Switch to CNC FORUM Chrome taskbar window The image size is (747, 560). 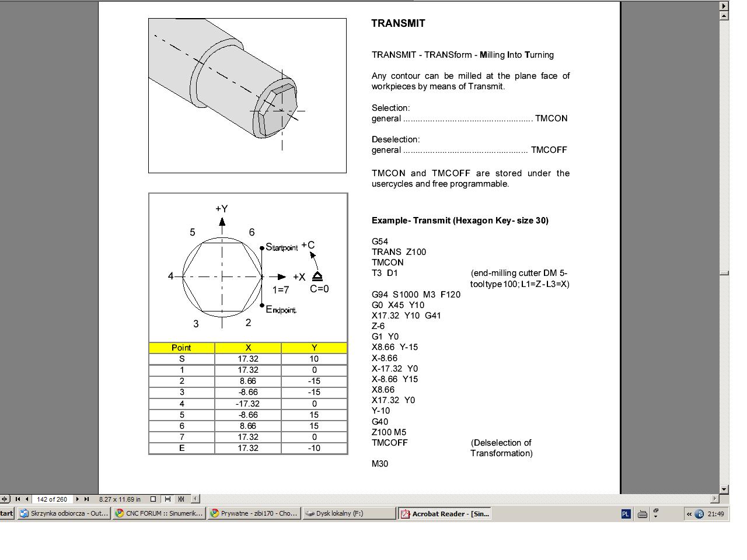click(x=159, y=513)
